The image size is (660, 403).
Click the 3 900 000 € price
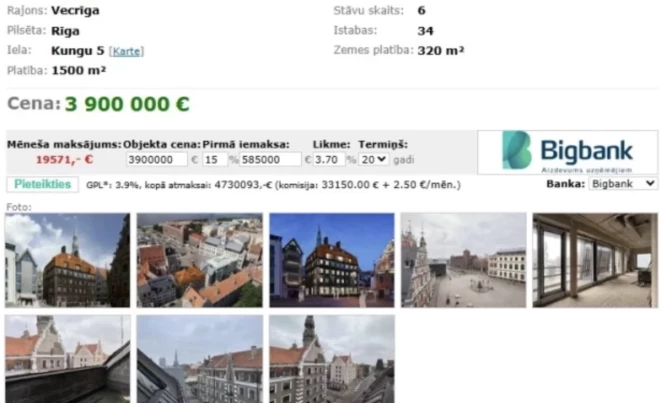tap(127, 104)
